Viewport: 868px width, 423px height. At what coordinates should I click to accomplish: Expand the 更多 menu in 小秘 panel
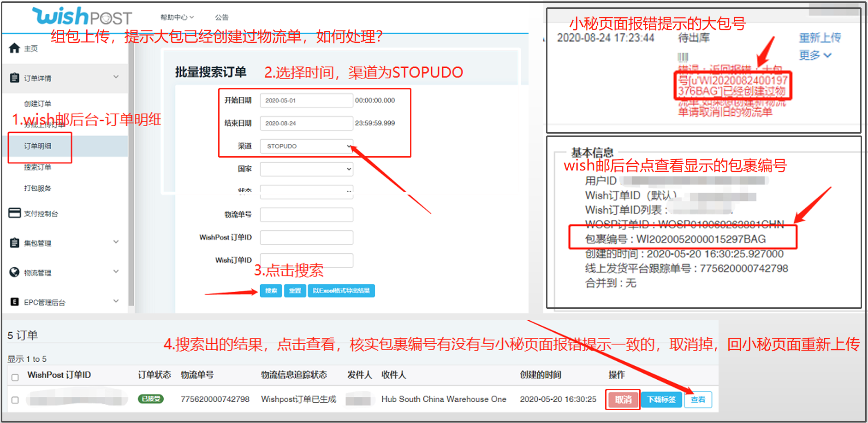(x=815, y=55)
